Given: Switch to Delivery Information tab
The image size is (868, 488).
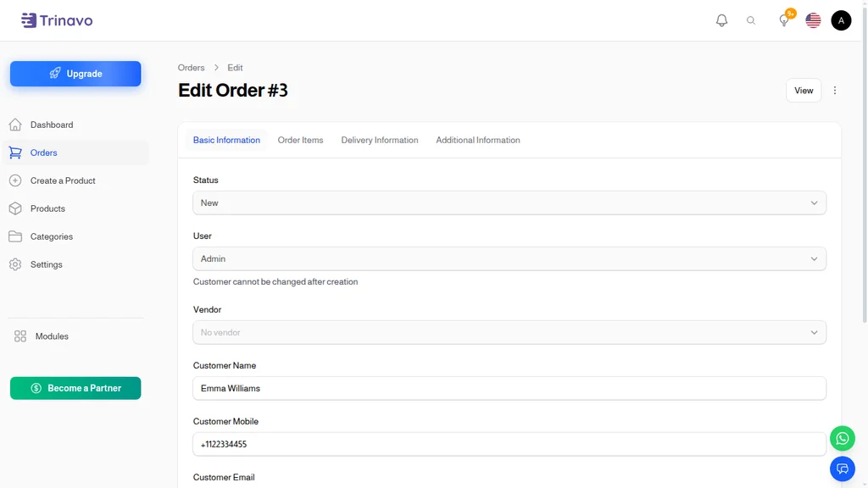Looking at the screenshot, I should pyautogui.click(x=379, y=140).
